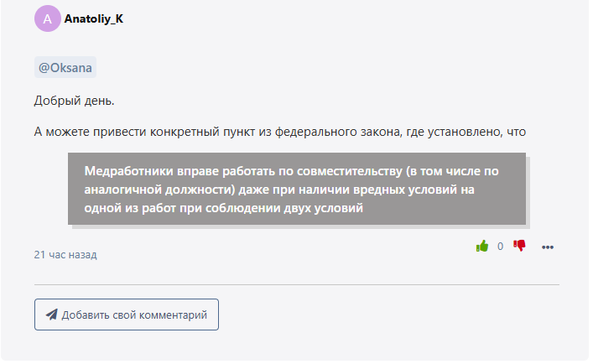
Task: Click the "Добрый день." greeting text
Action: pos(74,101)
